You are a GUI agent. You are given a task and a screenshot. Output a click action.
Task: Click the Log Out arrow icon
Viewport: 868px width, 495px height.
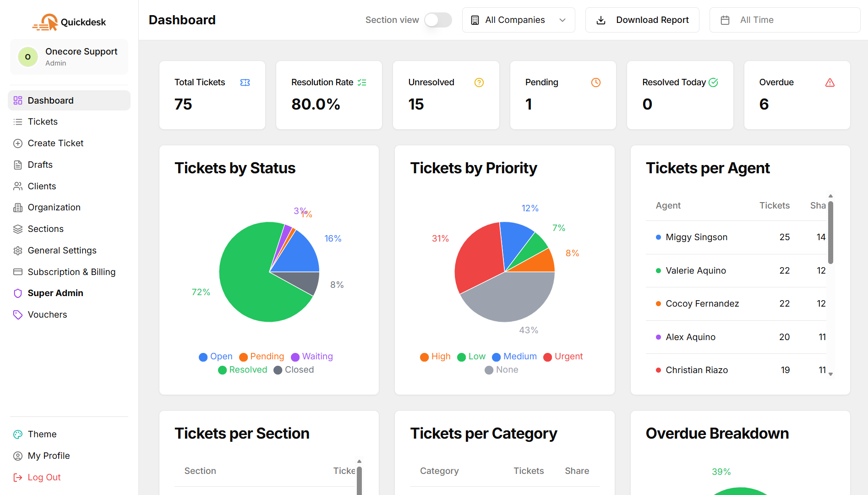click(x=18, y=478)
